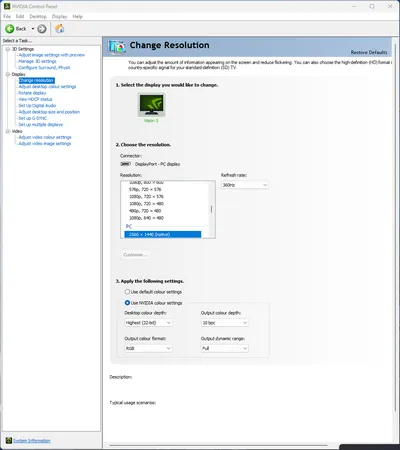
Task: Click the Change Resolution header icon
Action: [x=117, y=47]
